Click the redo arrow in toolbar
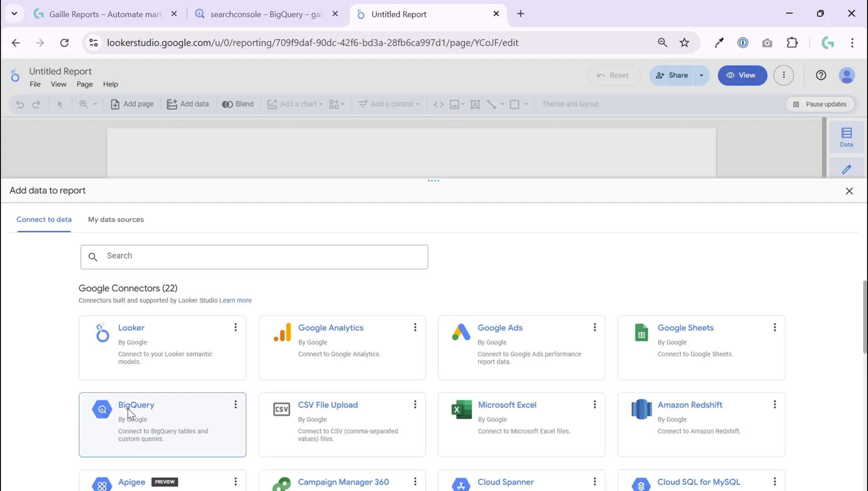This screenshot has width=868, height=491. 36,104
